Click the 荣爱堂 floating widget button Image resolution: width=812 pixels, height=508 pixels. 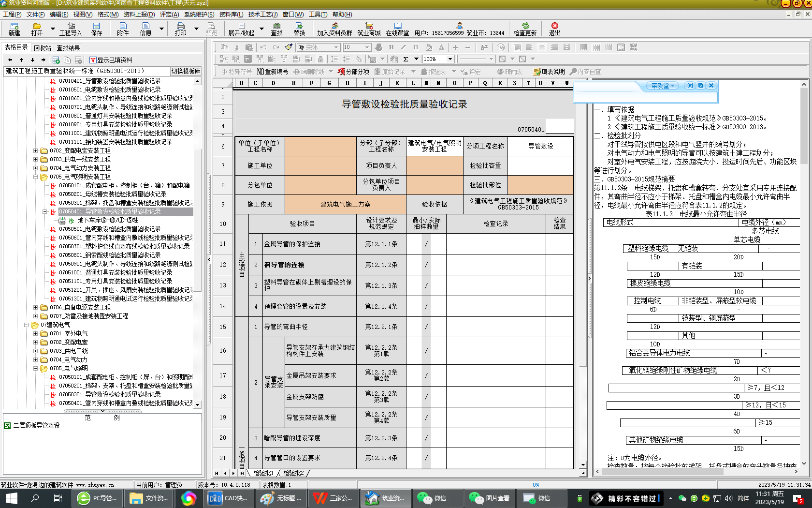[662, 86]
